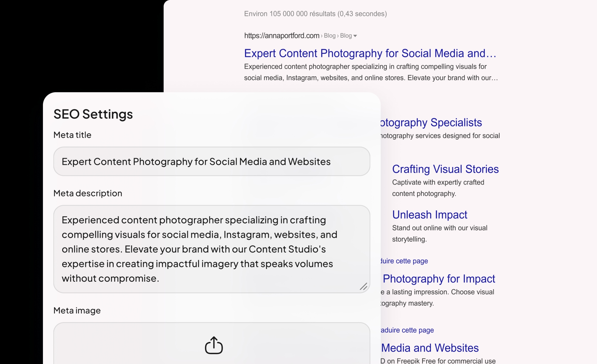Open the "Media and Websites" result title
Viewport: 597px width, 364px height.
430,348
